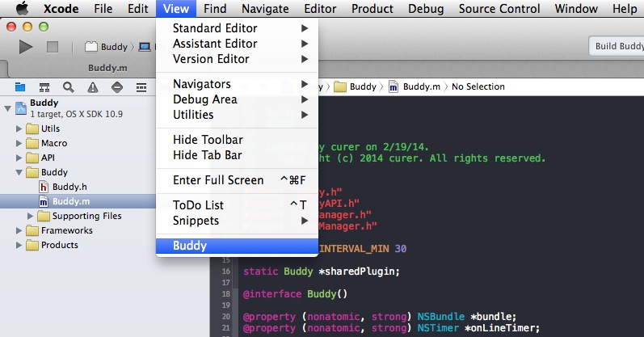Screen dimensions: 644x337
Task: Expand the Products group
Action: click(x=19, y=245)
